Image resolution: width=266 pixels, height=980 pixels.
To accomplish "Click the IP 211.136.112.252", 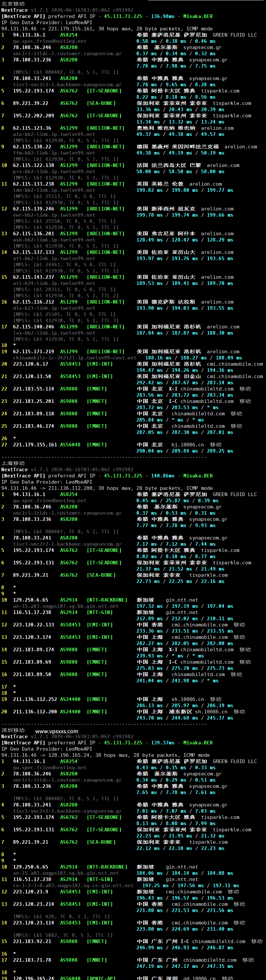I will (x=35, y=700).
